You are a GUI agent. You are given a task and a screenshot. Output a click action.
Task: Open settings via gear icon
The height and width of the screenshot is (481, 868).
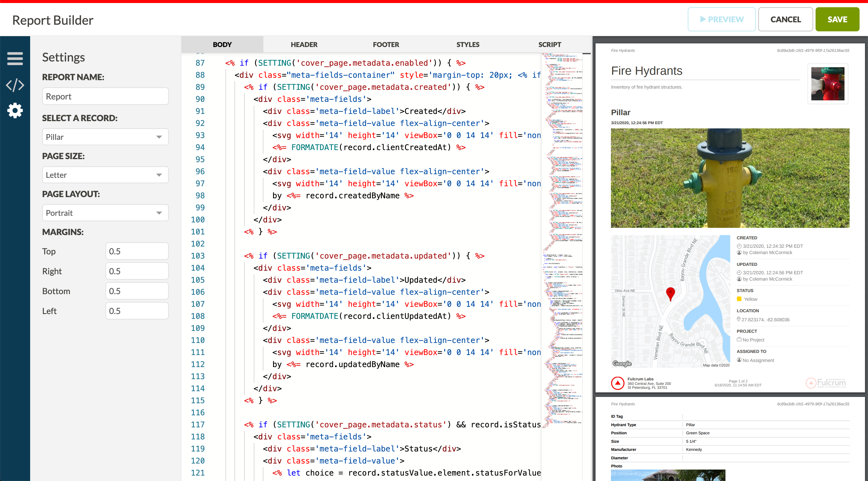point(15,111)
